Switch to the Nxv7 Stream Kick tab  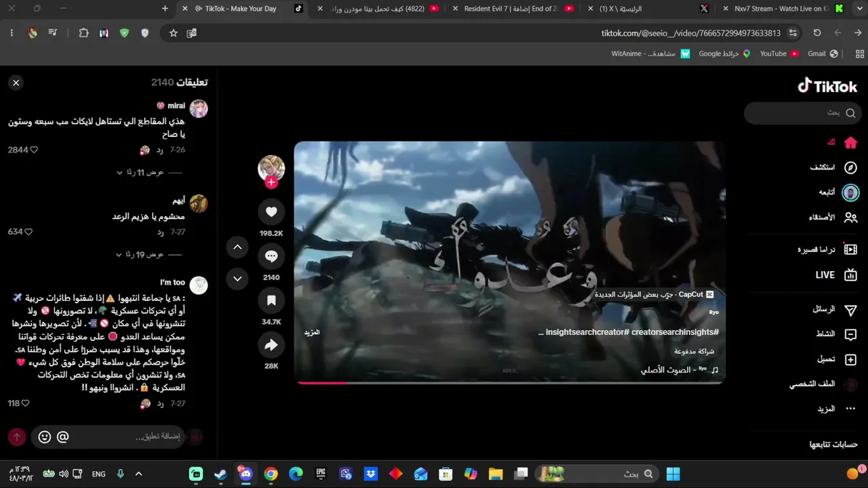[x=782, y=9]
